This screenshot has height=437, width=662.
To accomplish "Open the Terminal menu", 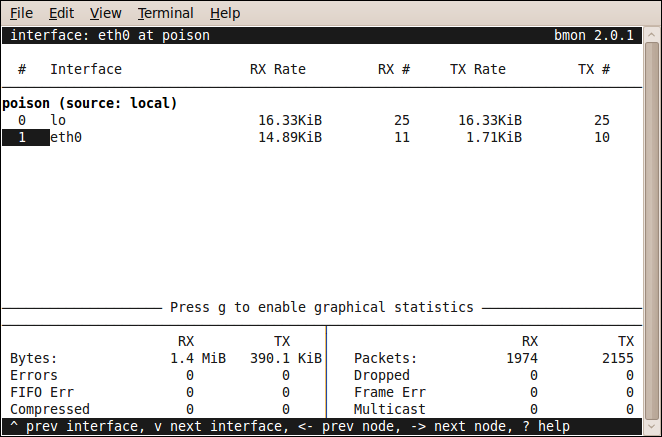I will (166, 13).
